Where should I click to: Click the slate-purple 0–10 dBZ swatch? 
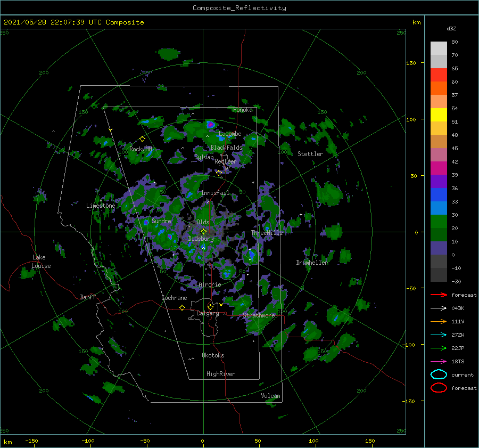[x=439, y=248]
